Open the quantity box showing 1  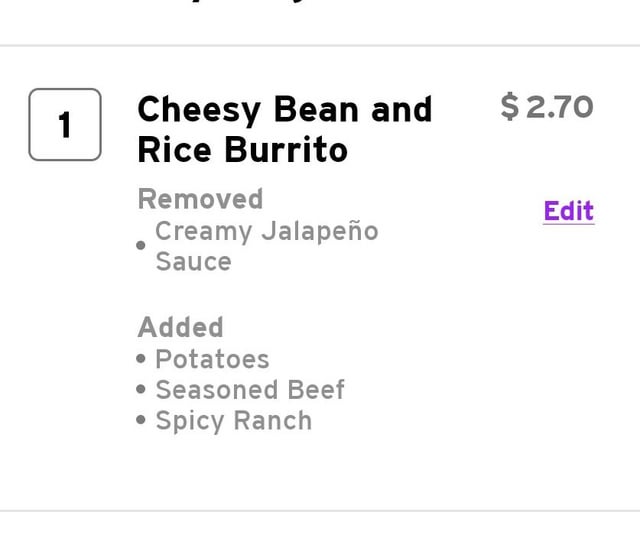pyautogui.click(x=65, y=124)
